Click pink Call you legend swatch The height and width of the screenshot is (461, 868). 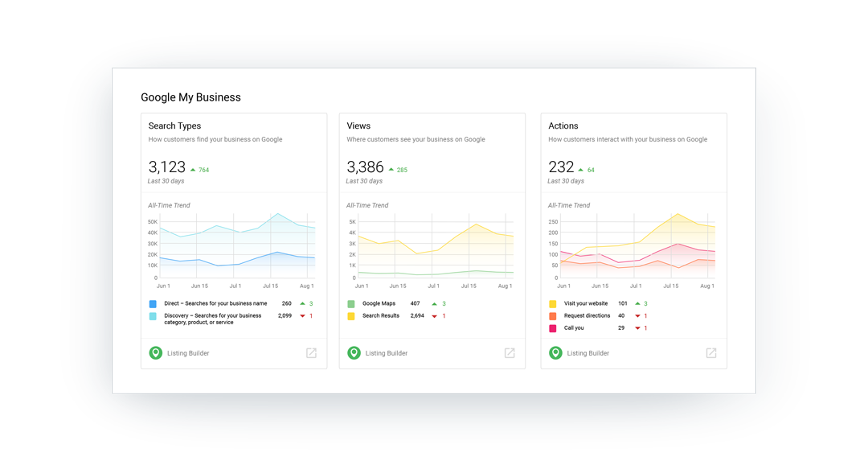click(x=552, y=328)
